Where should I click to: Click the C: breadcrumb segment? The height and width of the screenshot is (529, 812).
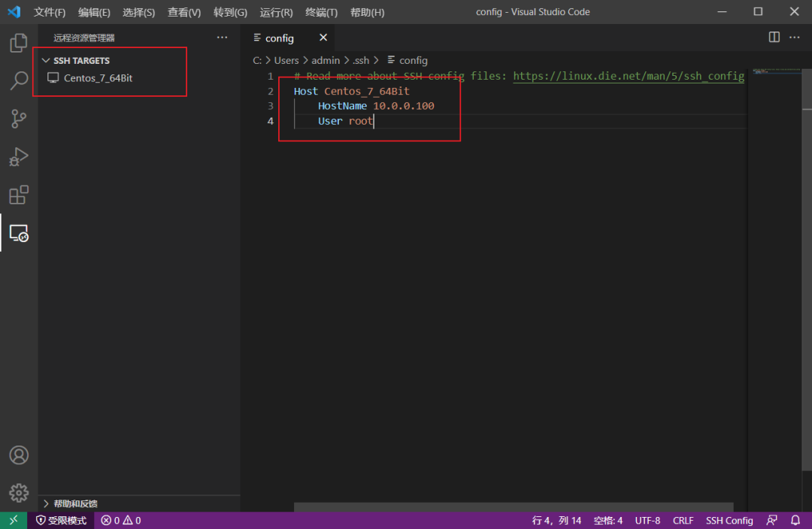pos(257,61)
